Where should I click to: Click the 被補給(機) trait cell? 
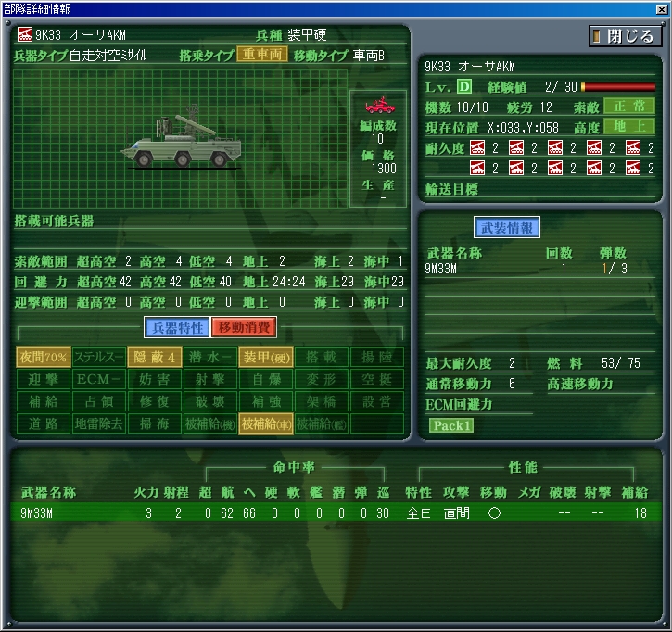(x=210, y=423)
